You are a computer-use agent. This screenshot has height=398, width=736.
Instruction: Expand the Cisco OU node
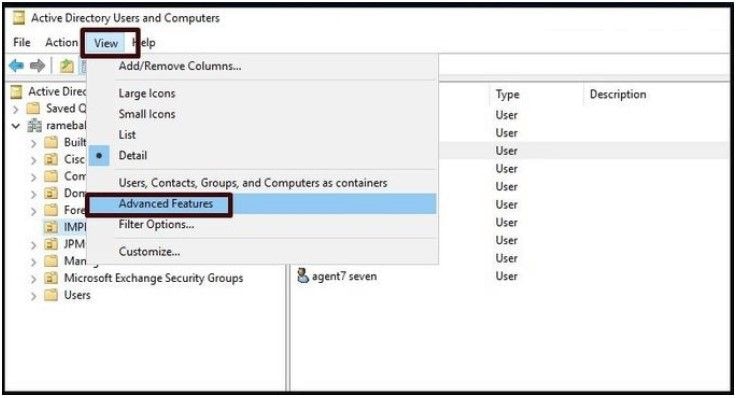(x=33, y=160)
